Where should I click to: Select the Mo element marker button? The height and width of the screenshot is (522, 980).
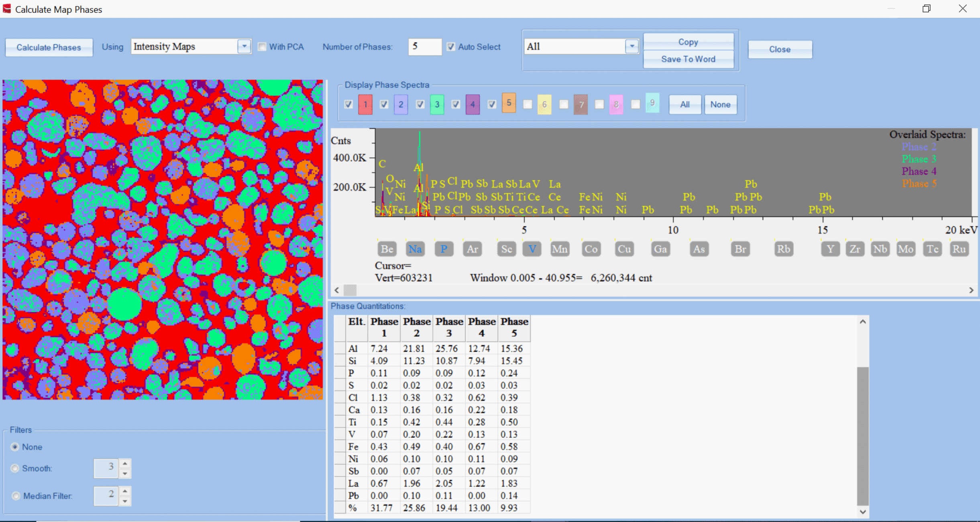(905, 249)
